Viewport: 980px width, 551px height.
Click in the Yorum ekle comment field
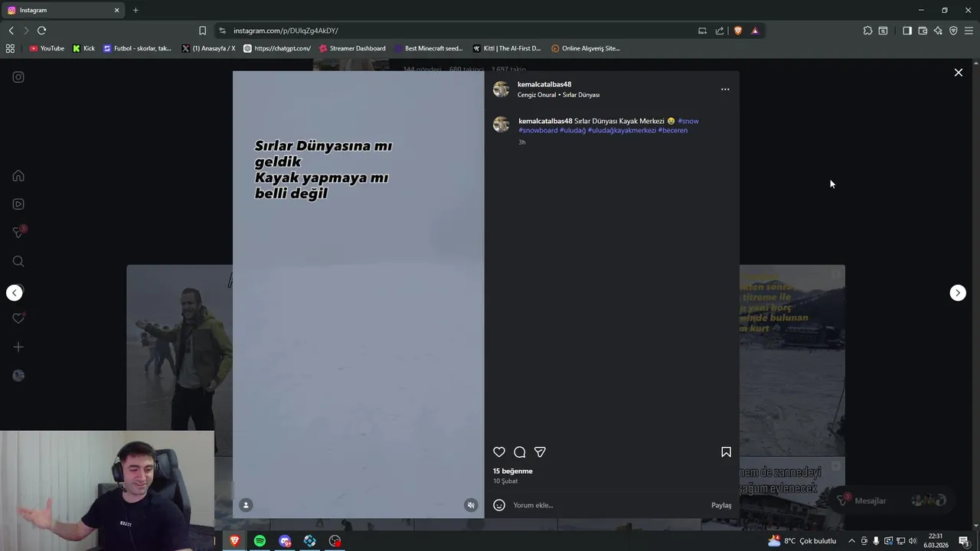coord(609,505)
